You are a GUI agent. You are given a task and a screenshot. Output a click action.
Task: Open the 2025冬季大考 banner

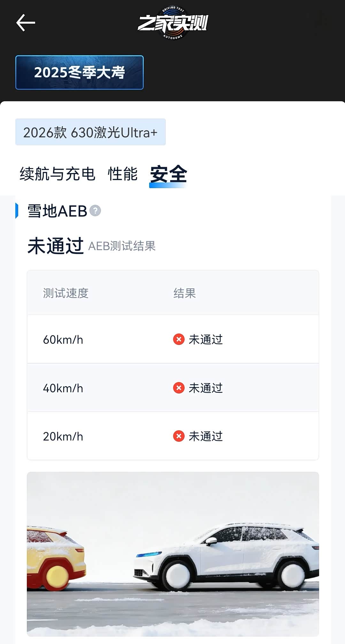coord(80,73)
